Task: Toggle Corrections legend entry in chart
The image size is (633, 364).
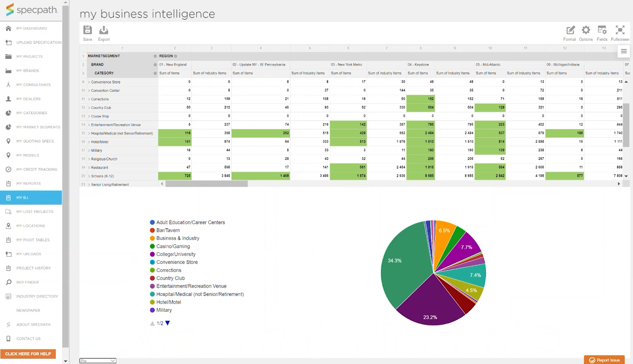Action: 168,270
